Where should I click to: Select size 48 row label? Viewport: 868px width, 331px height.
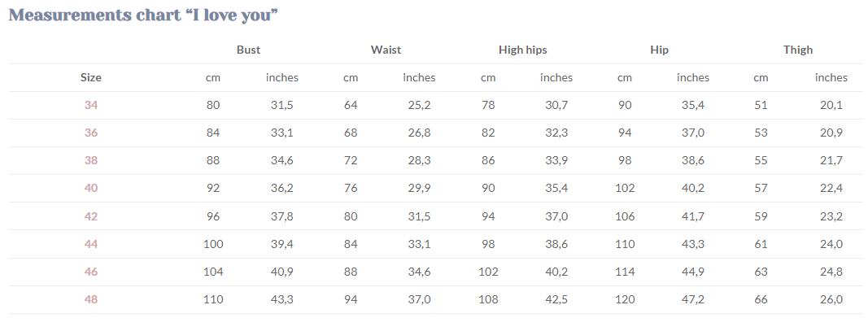tap(91, 298)
